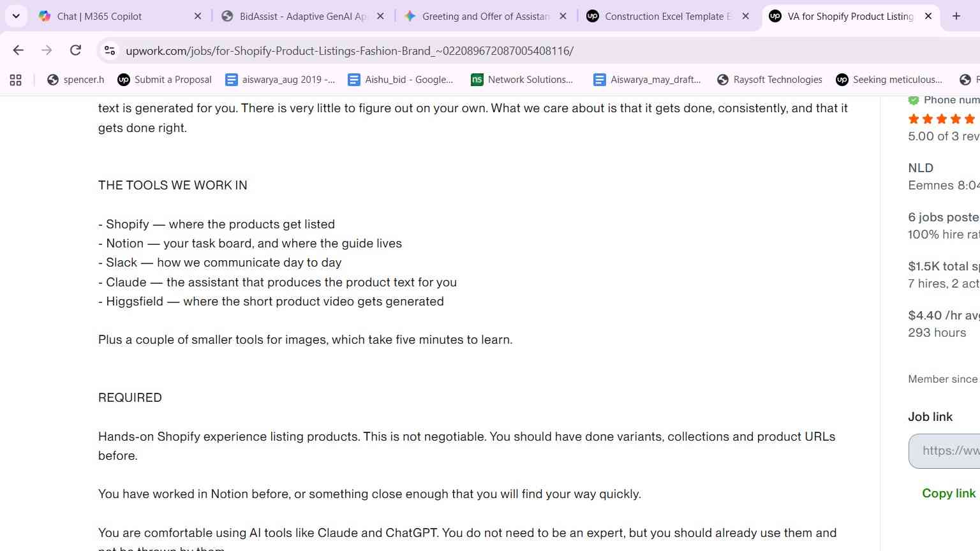The width and height of the screenshot is (980, 551).
Task: Switch to Construction Excel Template tab
Action: pyautogui.click(x=660, y=16)
